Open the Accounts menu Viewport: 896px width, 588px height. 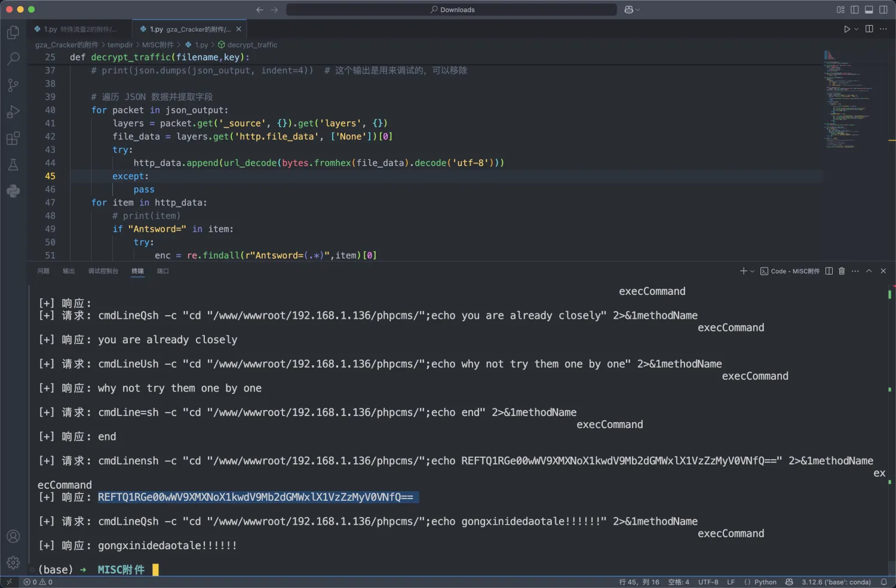[x=13, y=536]
